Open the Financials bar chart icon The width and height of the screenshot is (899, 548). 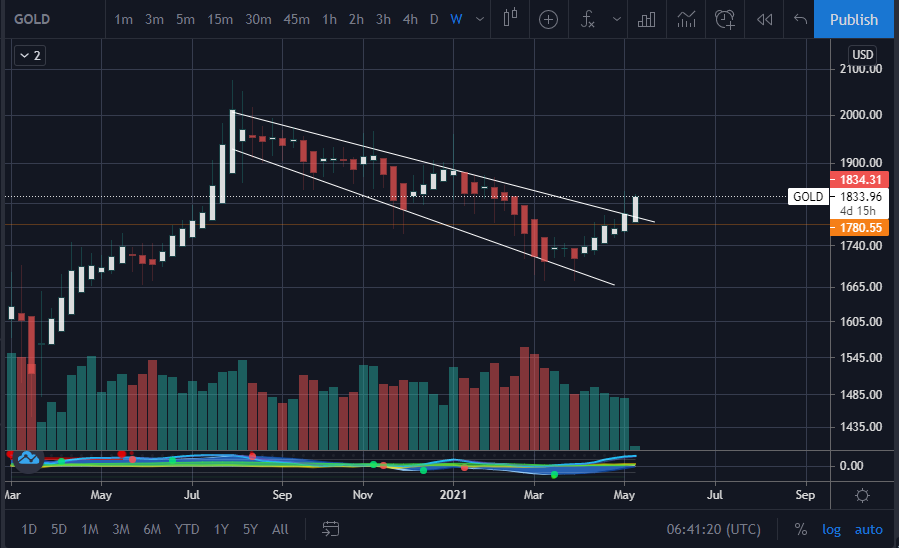(x=646, y=19)
